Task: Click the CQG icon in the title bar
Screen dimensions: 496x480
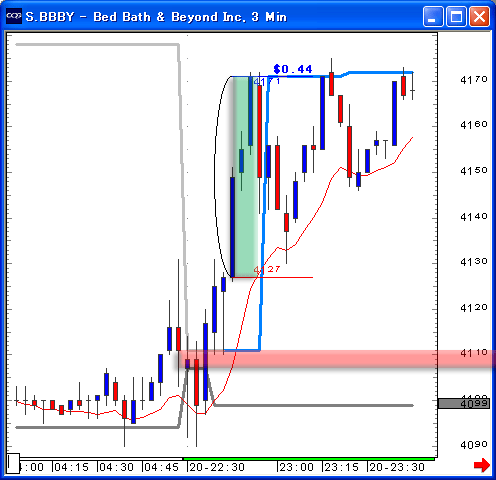Action: coord(14,16)
